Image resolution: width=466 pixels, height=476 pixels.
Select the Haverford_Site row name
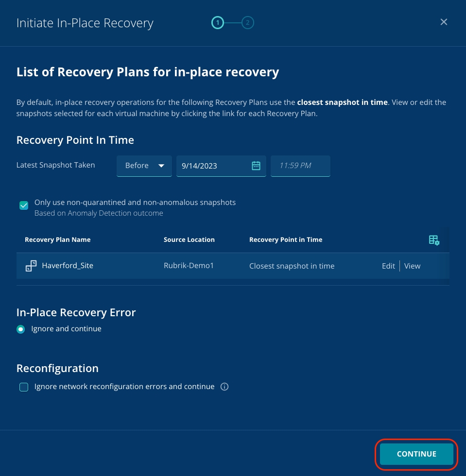click(68, 266)
